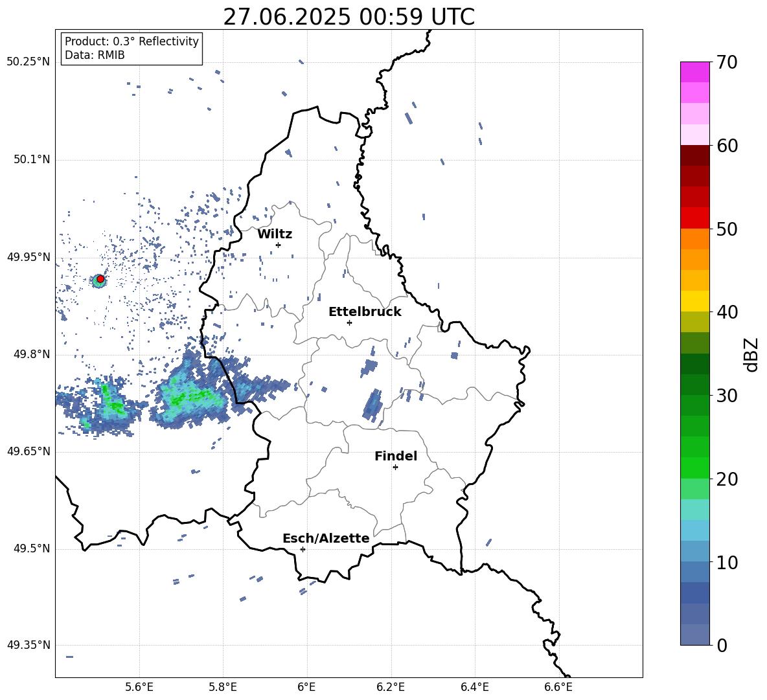Click the dark maroon swatch below 60 dBZ

(x=695, y=155)
